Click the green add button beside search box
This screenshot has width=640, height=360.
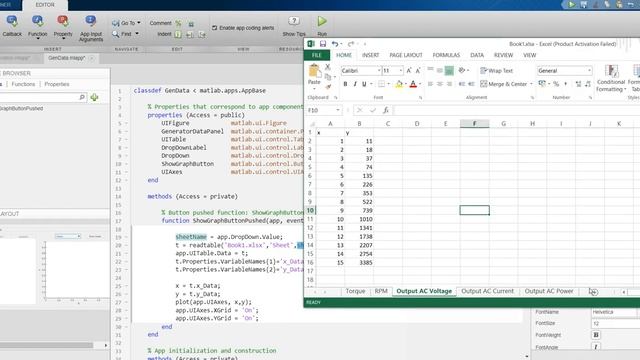point(95,97)
